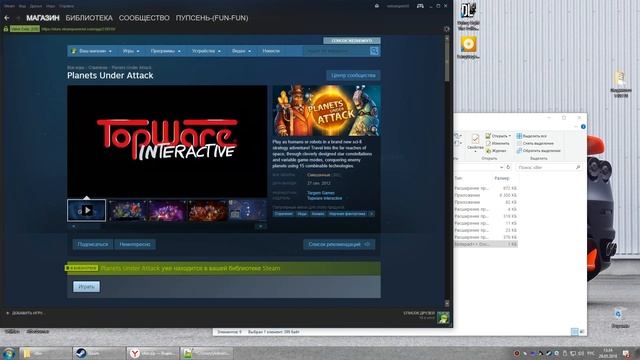Select the fifth screenshot thumbnail
The image size is (640, 360).
point(247,211)
